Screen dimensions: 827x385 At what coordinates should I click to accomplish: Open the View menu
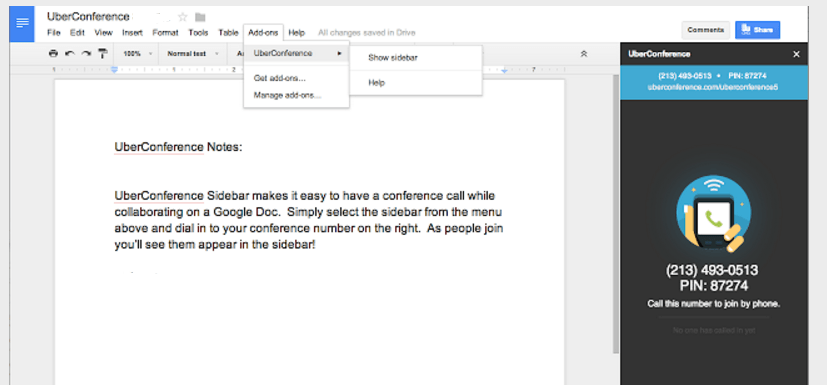[x=103, y=33]
